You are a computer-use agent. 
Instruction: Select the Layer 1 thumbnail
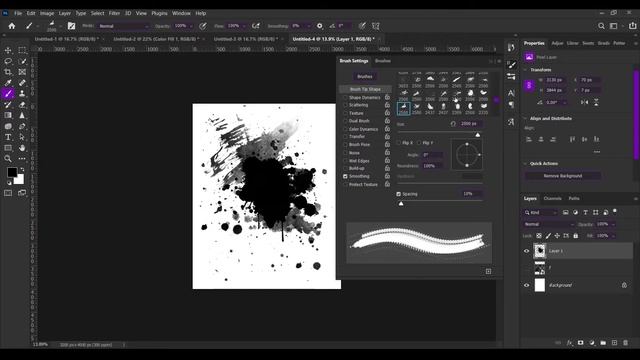pos(540,251)
